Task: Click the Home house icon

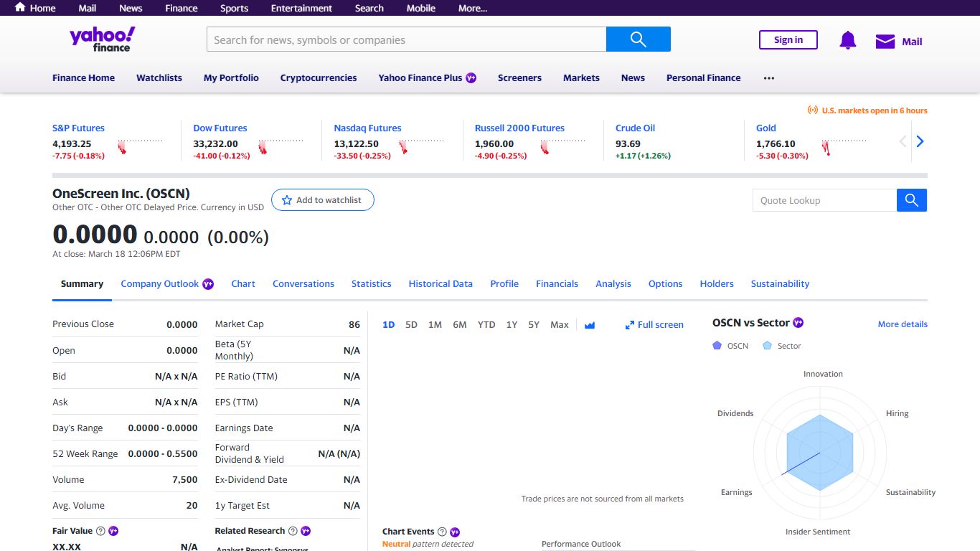Action: (20, 7)
